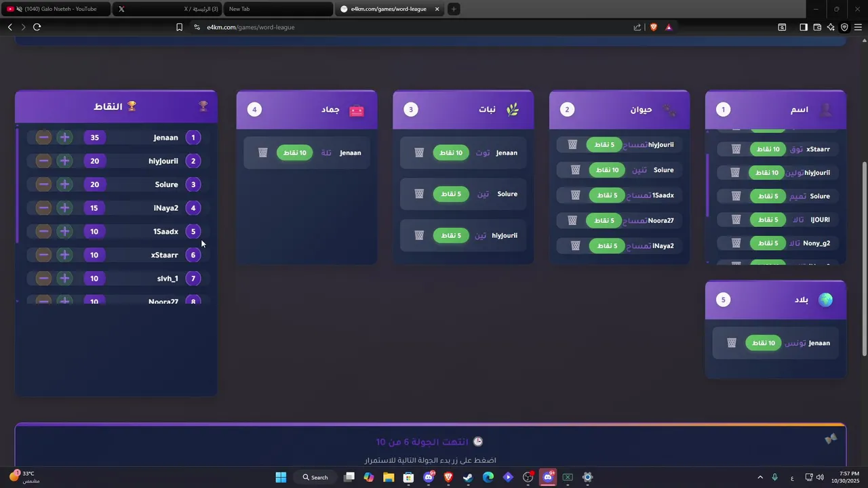Decrease slvh_1 score with minus
868x488 pixels.
point(43,279)
